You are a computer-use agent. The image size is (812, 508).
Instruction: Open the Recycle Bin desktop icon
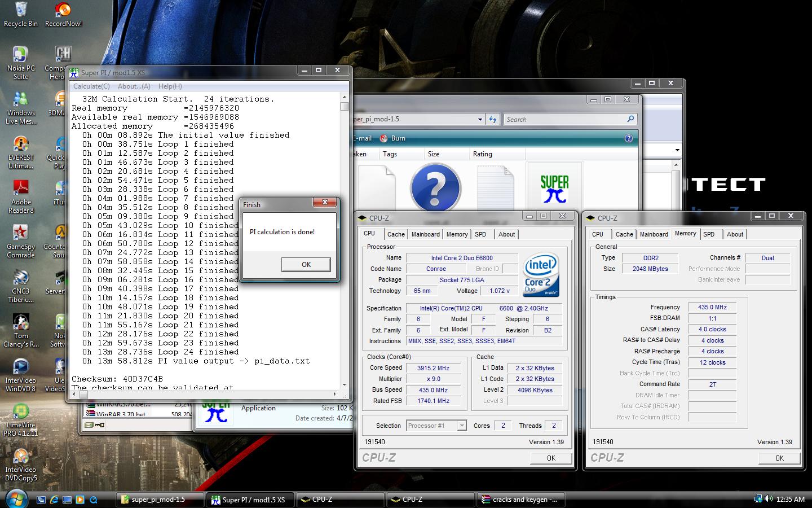pos(21,15)
